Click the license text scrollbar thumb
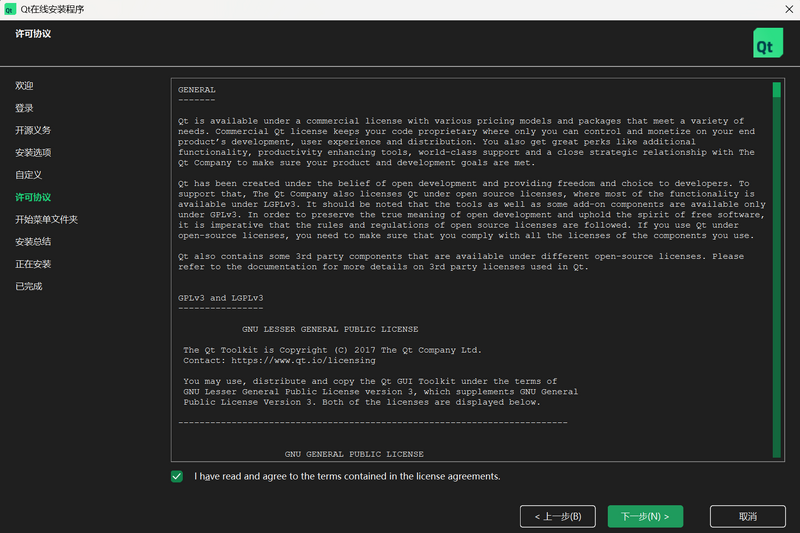800x533 pixels. point(777,90)
